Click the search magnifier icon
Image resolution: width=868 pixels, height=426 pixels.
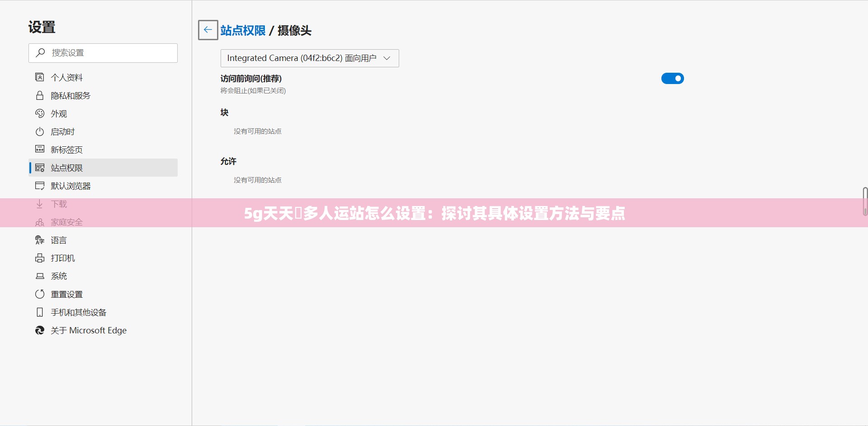[x=40, y=53]
